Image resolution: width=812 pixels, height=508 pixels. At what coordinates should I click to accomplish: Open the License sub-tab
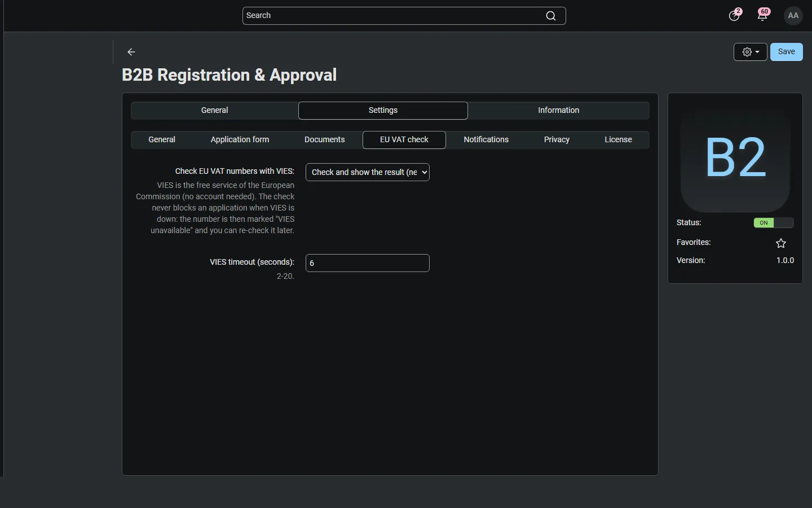[618, 140]
